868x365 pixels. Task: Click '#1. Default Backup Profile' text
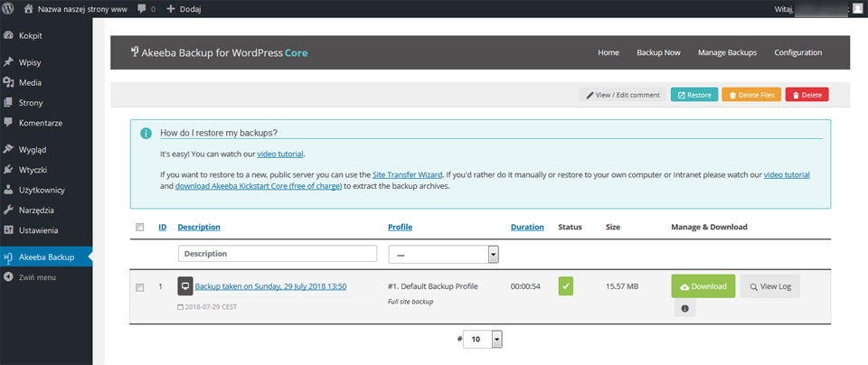click(433, 286)
